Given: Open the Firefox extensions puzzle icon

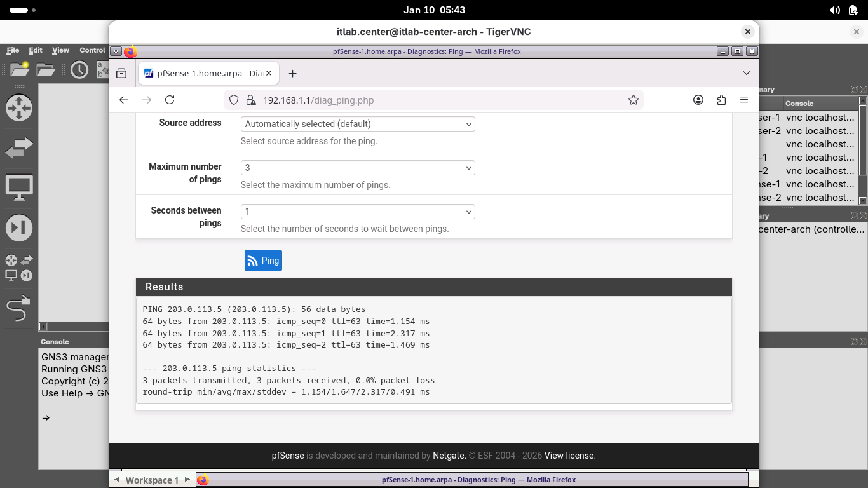Looking at the screenshot, I should click(721, 100).
